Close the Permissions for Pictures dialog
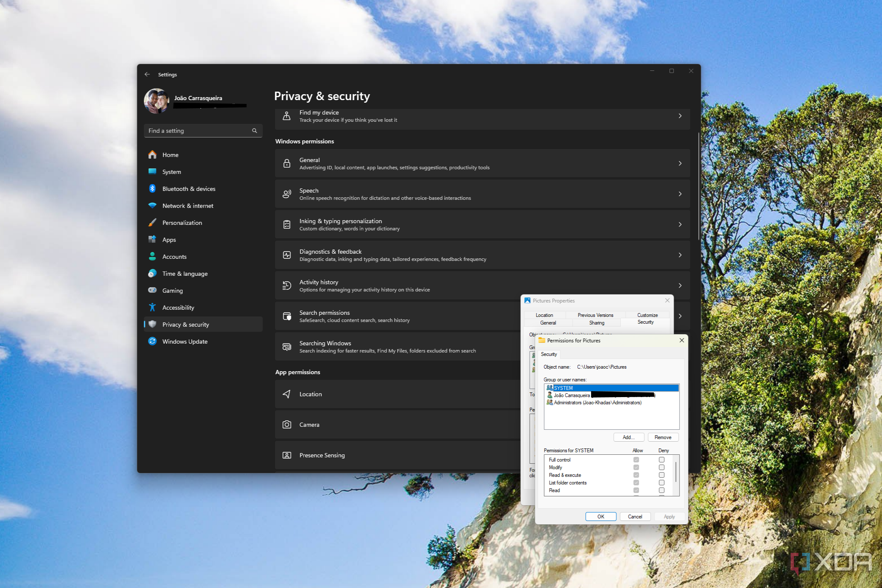882x588 pixels. [x=682, y=340]
